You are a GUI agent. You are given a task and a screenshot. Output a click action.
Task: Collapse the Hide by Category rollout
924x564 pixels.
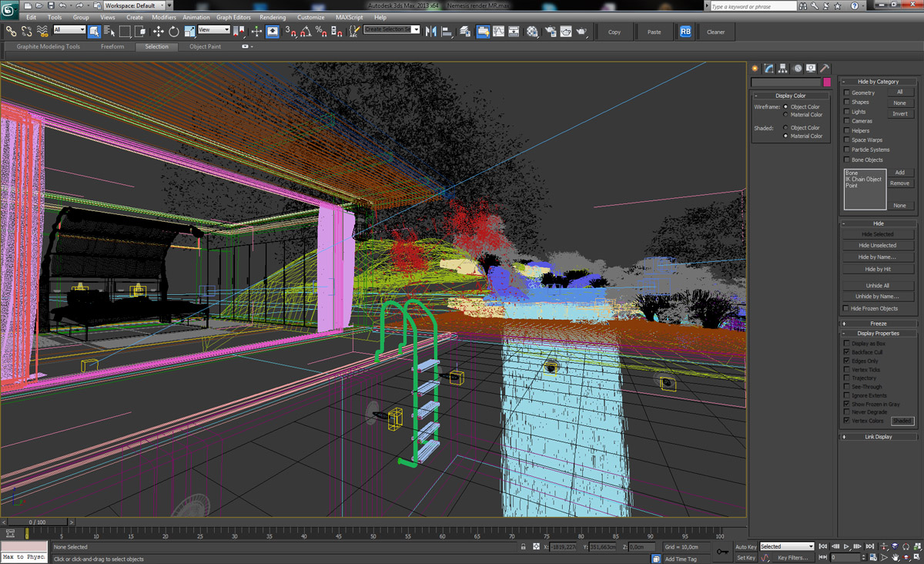878,82
